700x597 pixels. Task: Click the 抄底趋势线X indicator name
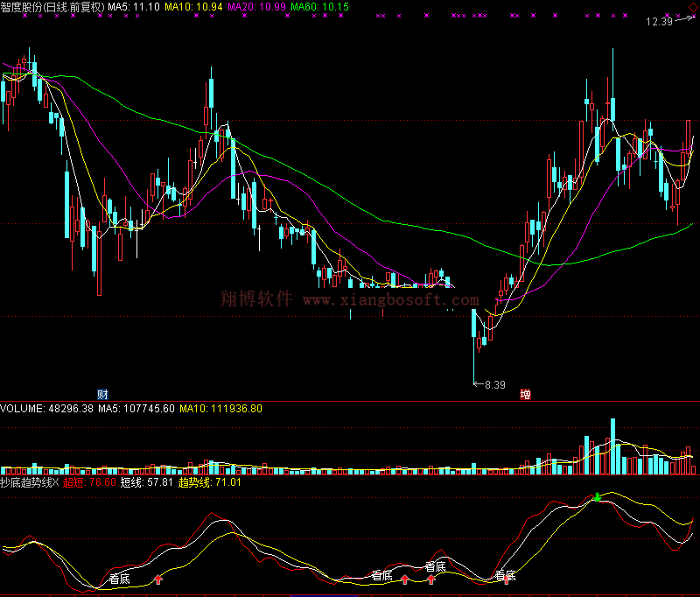point(30,482)
